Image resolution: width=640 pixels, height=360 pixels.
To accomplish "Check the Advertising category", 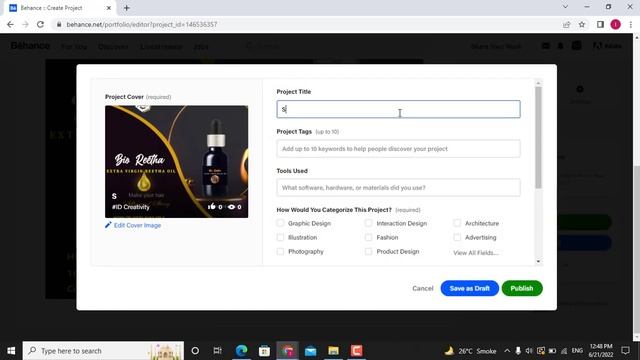I will [x=457, y=237].
